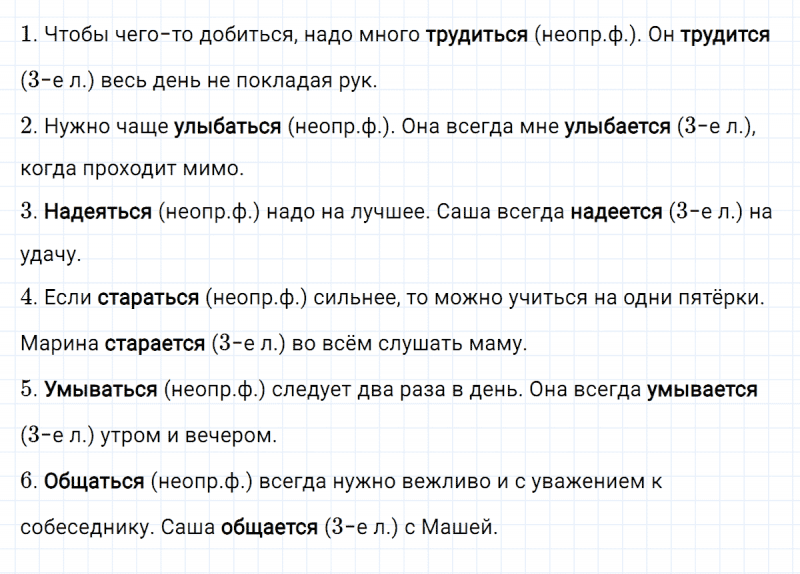Click the bold word "трудится"

point(724,35)
